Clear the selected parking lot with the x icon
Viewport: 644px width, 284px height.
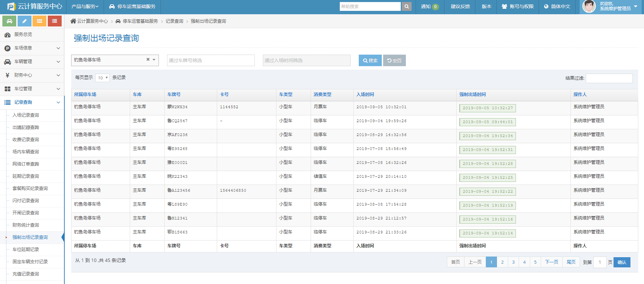148,60
